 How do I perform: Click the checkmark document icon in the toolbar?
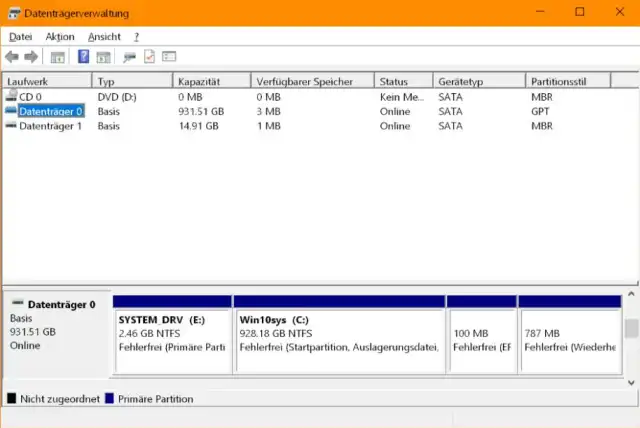pyautogui.click(x=149, y=57)
